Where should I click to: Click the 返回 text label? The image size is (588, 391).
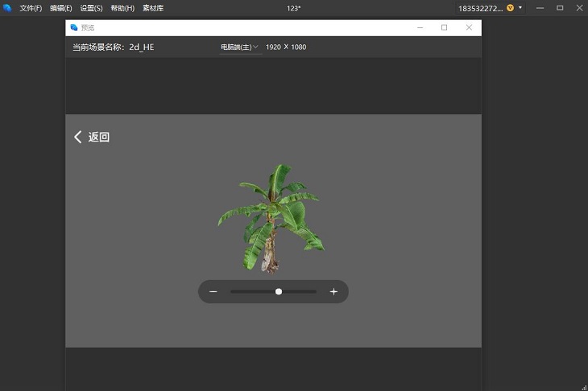tap(99, 138)
